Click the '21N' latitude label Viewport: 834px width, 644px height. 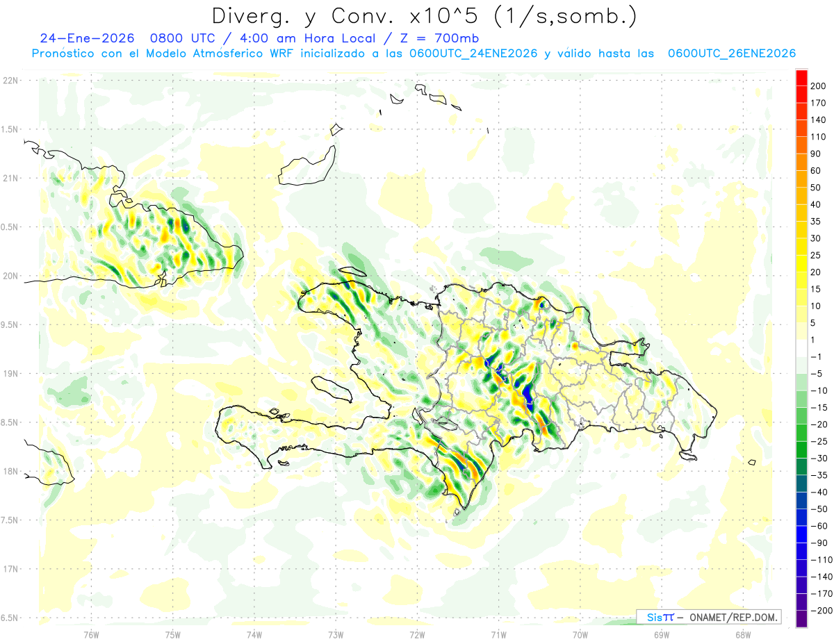(10, 179)
